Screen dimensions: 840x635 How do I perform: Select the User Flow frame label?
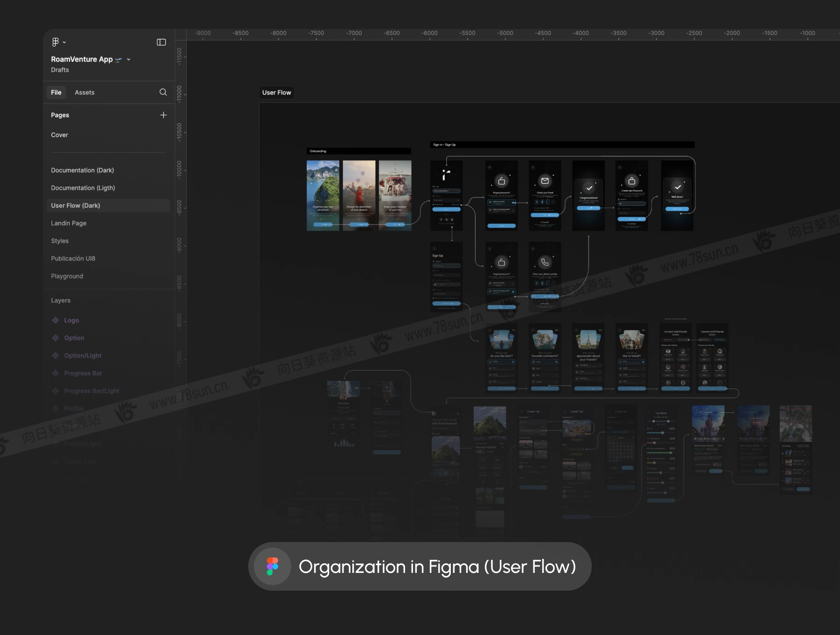[276, 92]
